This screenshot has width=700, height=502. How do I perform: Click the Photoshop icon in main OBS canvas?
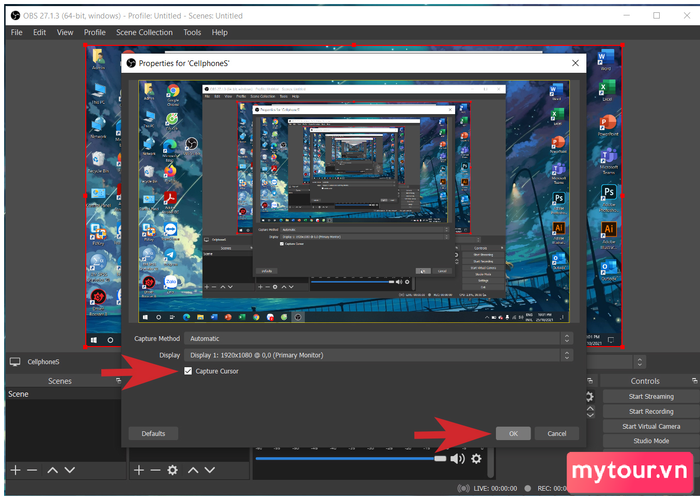point(608,197)
